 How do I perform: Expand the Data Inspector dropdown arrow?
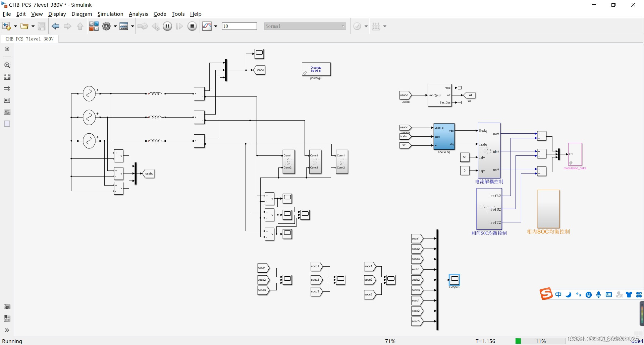click(216, 26)
